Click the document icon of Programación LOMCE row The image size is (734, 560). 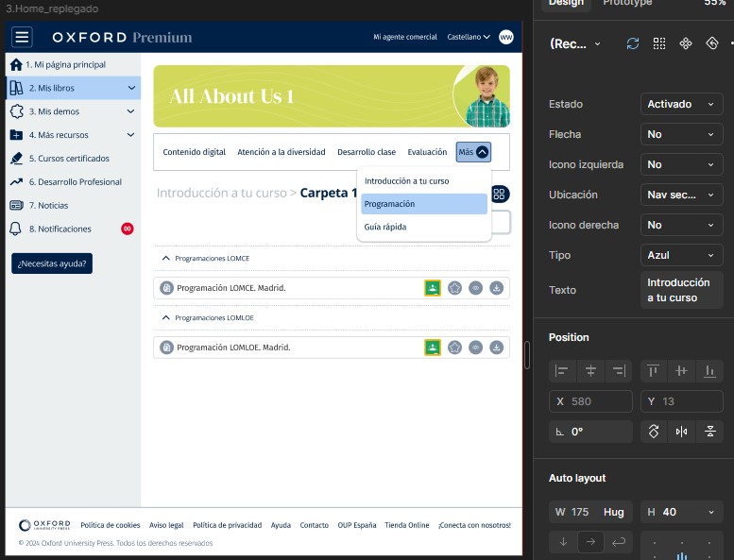(166, 288)
